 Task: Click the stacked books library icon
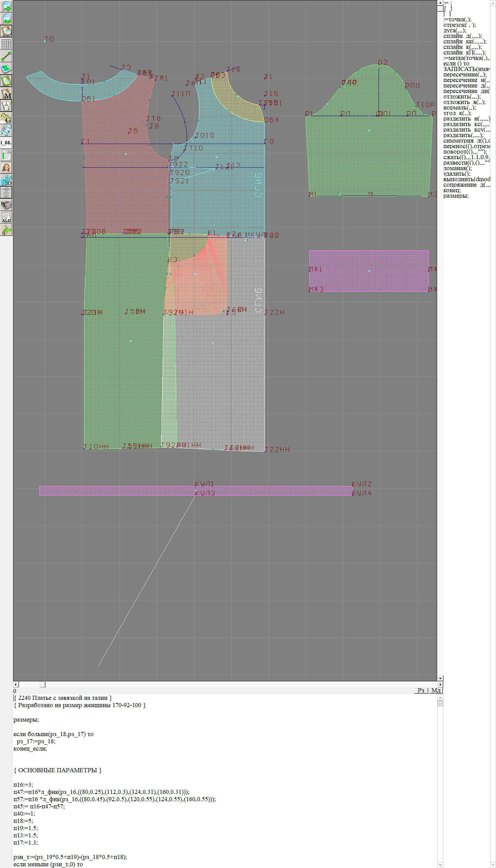(x=6, y=205)
